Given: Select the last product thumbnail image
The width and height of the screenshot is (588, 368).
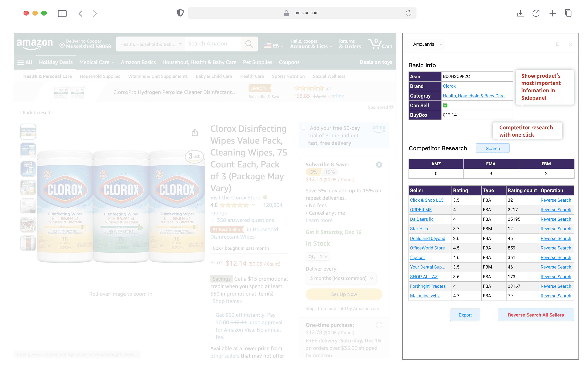Looking at the screenshot, I should click(28, 243).
